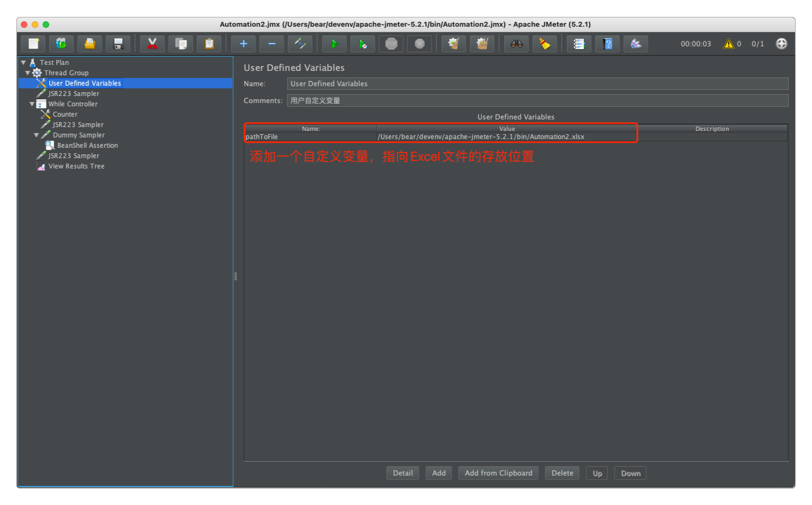This screenshot has height=505, width=812.
Task: Click the Toggle enable/disable icon
Action: 300,44
